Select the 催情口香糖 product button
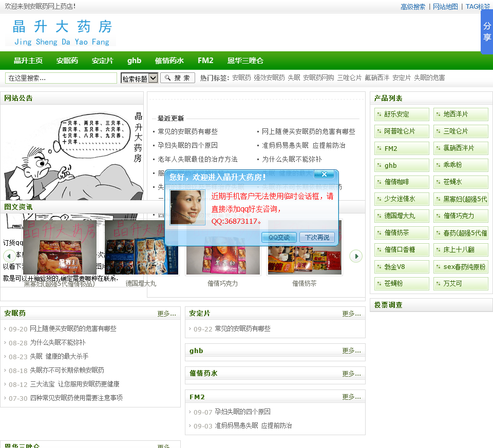The image size is (493, 448). tap(402, 250)
